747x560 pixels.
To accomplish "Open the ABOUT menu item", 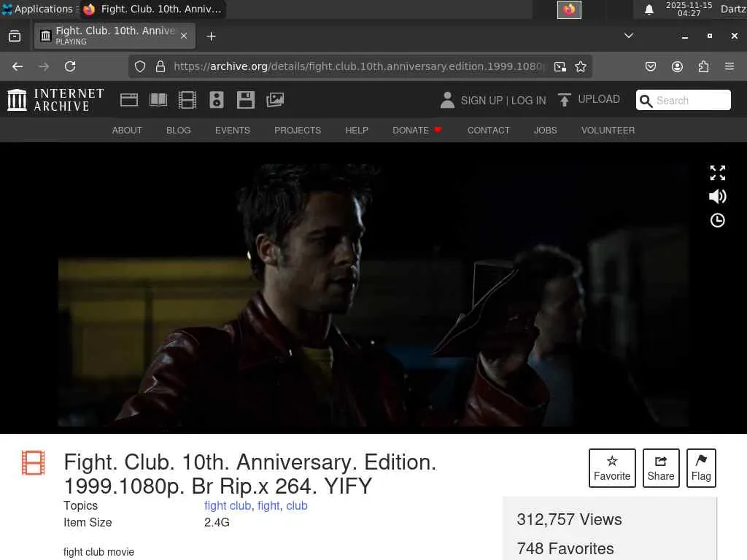I will (127, 131).
